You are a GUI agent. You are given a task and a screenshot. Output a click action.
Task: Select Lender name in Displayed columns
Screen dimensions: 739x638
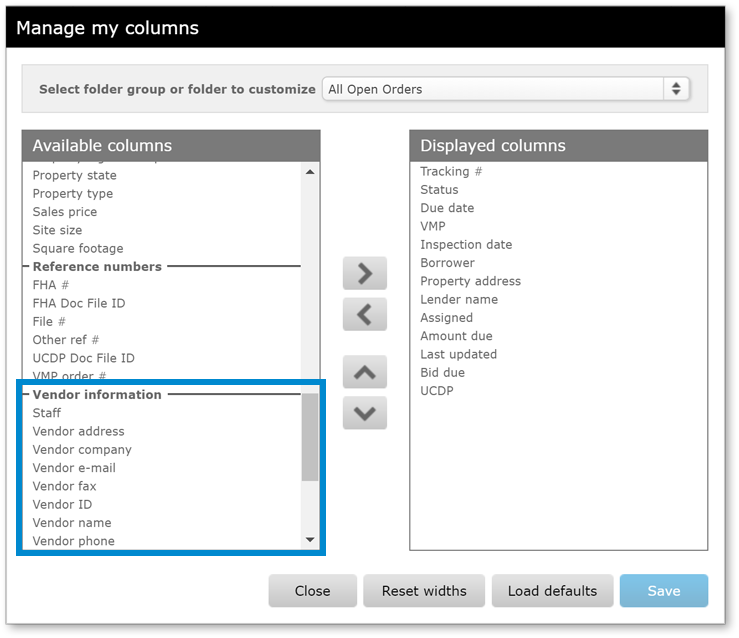(459, 300)
